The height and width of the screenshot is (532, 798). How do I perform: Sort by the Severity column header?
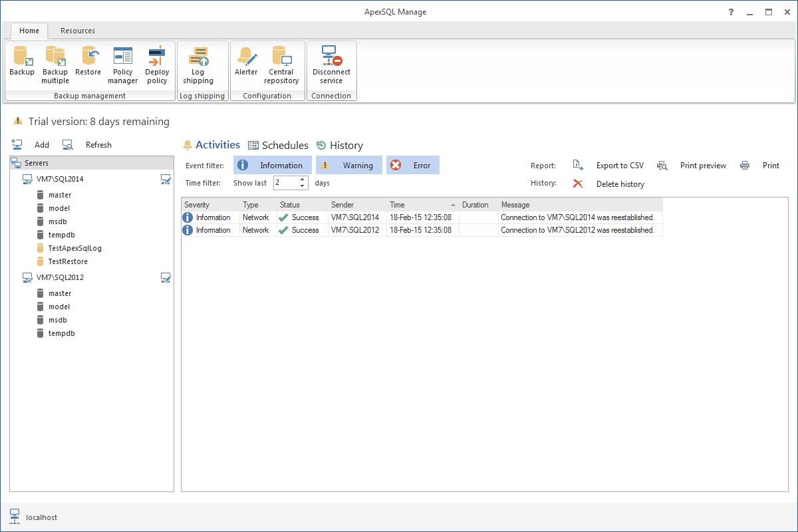pyautogui.click(x=210, y=205)
